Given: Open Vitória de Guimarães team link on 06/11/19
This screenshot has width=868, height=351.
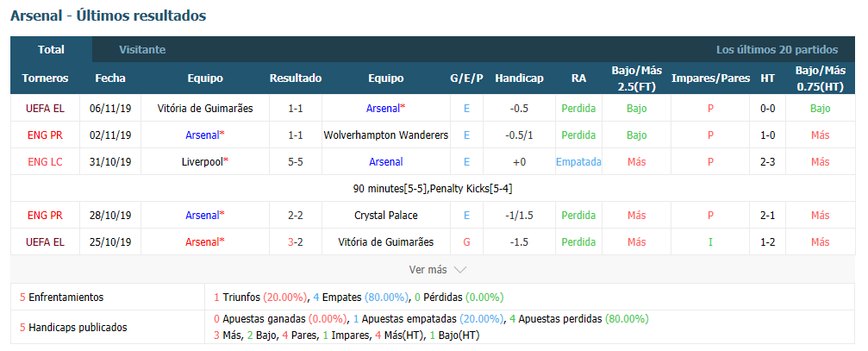Looking at the screenshot, I should [205, 109].
